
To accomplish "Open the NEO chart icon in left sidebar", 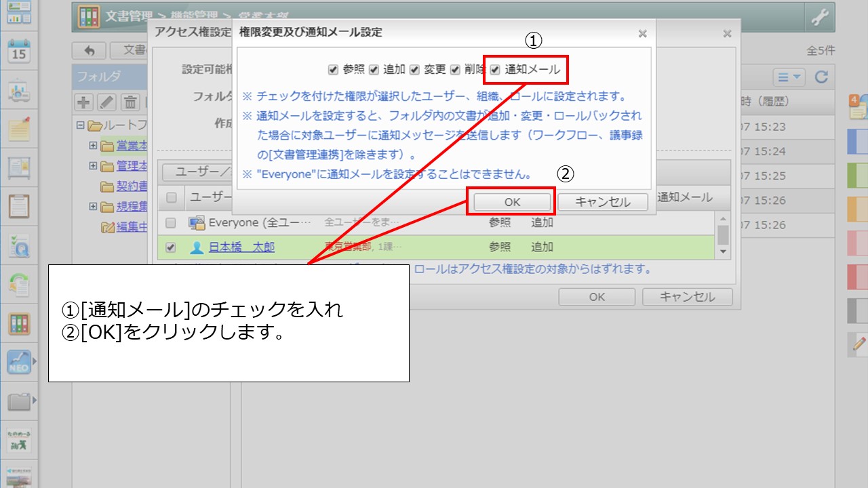I will click(x=19, y=363).
